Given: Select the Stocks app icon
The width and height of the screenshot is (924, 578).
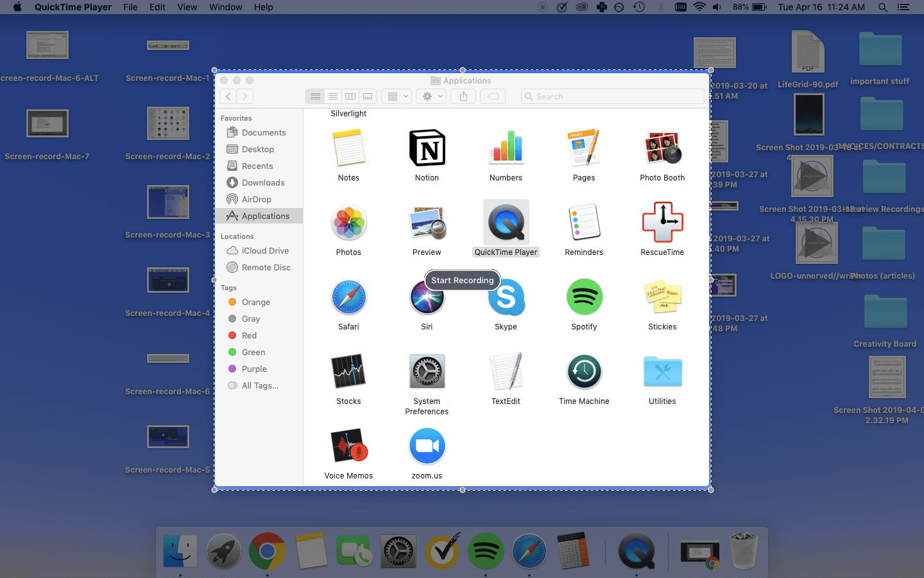Looking at the screenshot, I should point(348,372).
